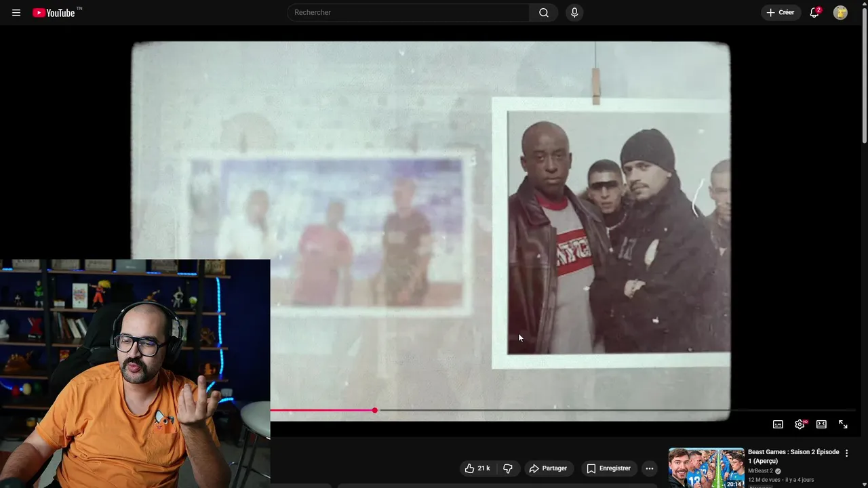Dislike the video

(x=508, y=468)
